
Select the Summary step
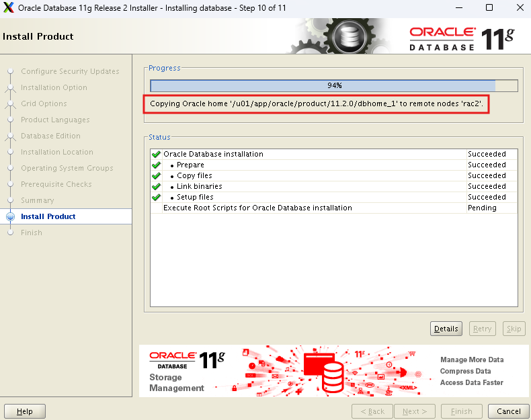coord(37,200)
